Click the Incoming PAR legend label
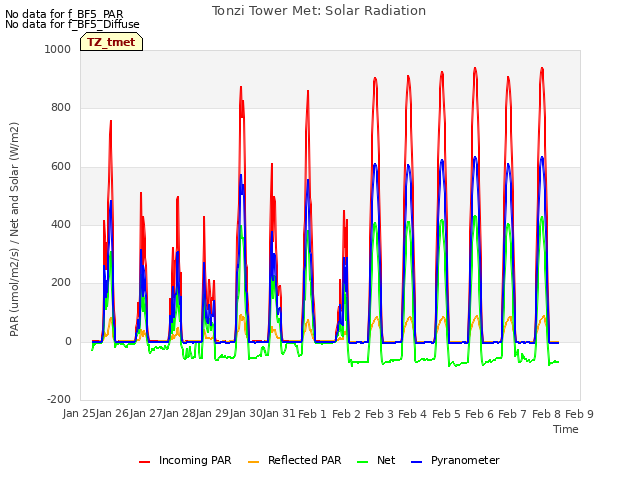This screenshot has width=640, height=480. tap(195, 460)
